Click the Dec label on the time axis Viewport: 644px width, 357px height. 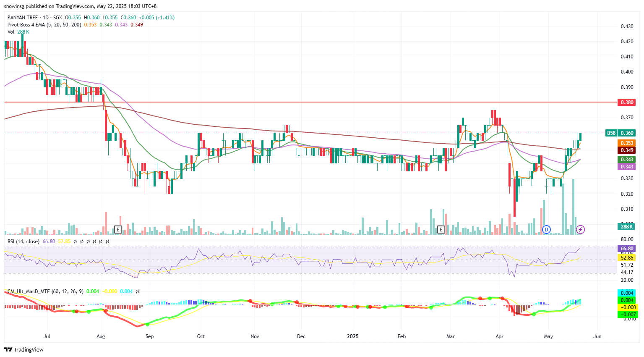[x=301, y=336]
